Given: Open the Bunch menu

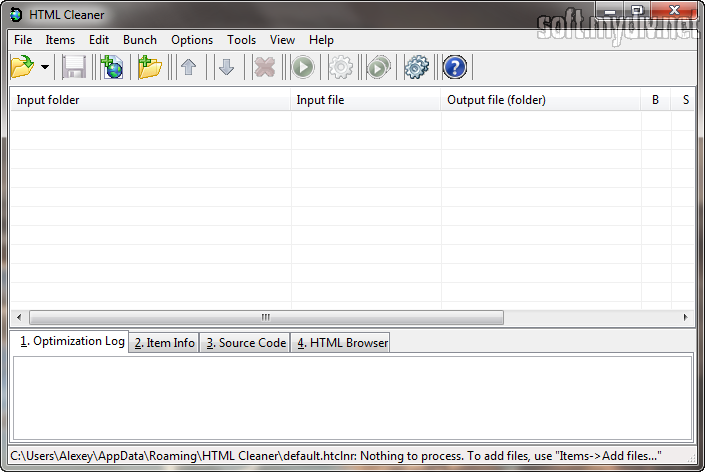Looking at the screenshot, I should coord(140,40).
